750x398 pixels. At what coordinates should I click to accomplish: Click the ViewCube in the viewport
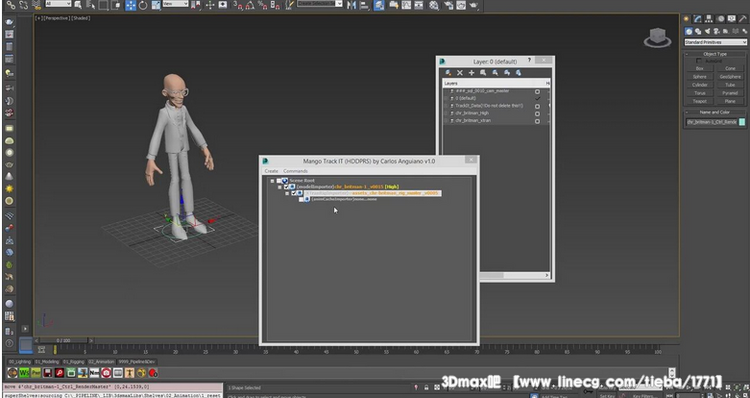[x=657, y=37]
